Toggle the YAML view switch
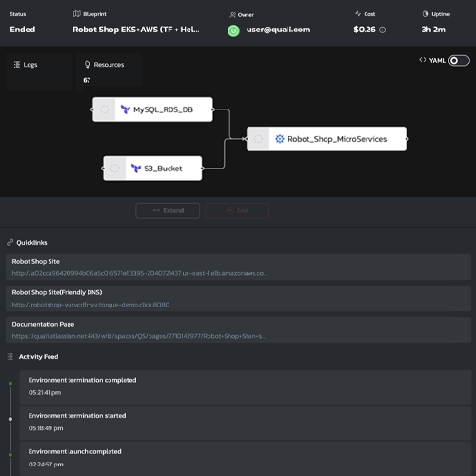Image resolution: width=476 pixels, height=476 pixels. tap(459, 61)
